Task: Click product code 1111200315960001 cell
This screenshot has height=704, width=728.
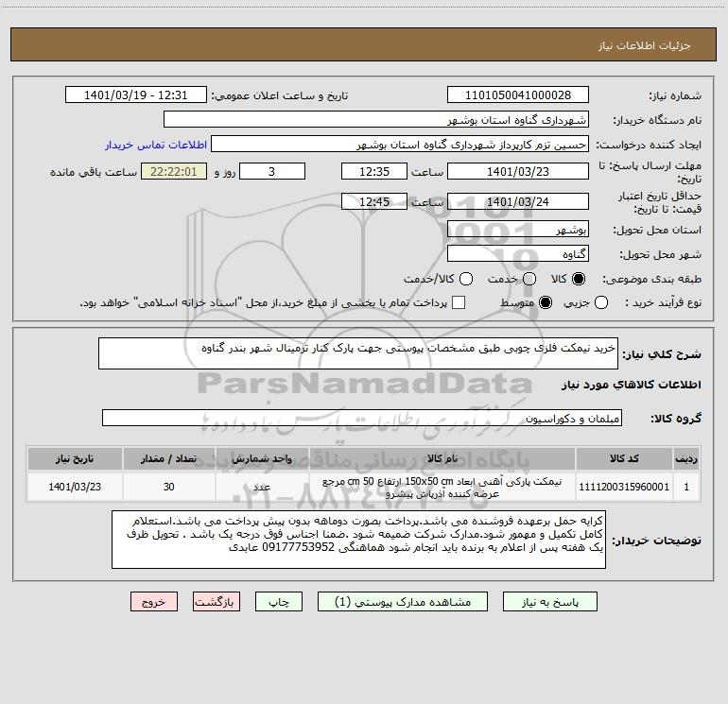Action: 624,487
